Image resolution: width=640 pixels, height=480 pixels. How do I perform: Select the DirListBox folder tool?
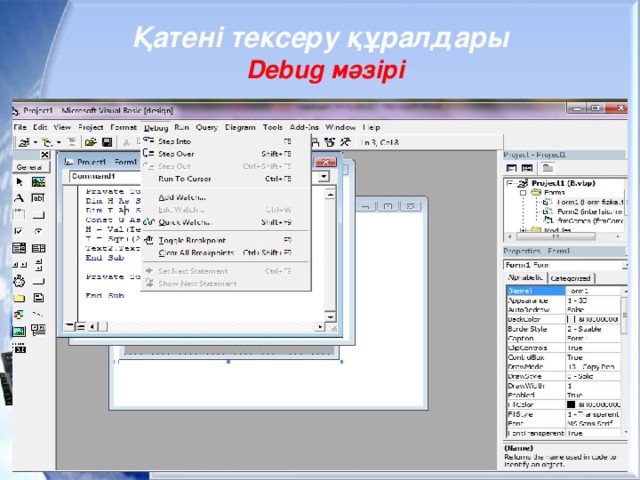point(19,298)
